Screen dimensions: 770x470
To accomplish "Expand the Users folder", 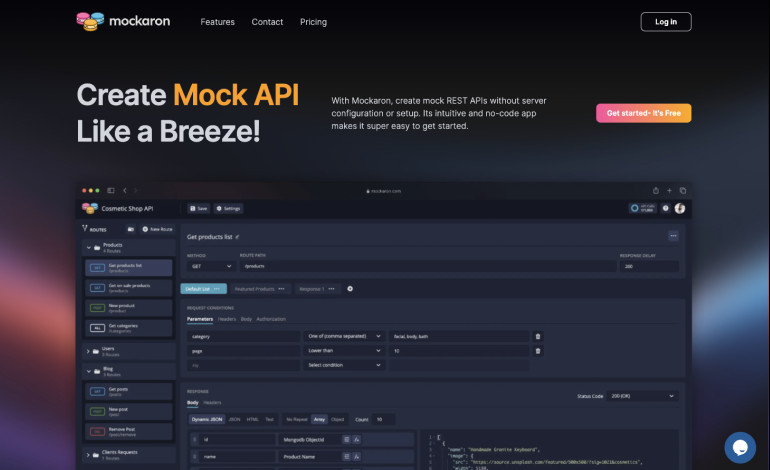I will coord(88,351).
